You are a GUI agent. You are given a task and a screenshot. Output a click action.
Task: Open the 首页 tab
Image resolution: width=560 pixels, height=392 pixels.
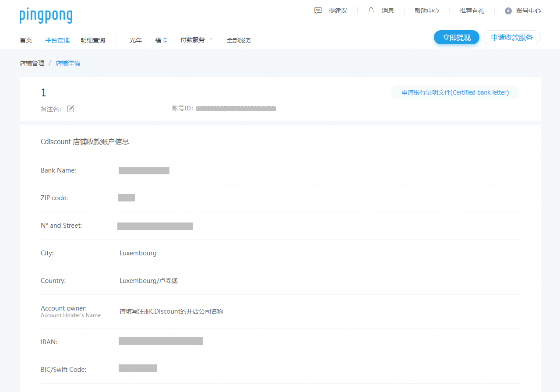coord(26,40)
